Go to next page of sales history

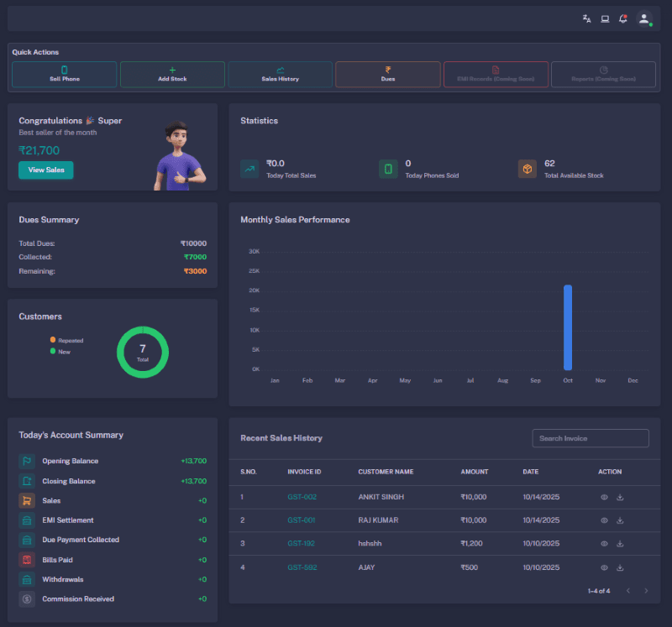pyautogui.click(x=646, y=591)
